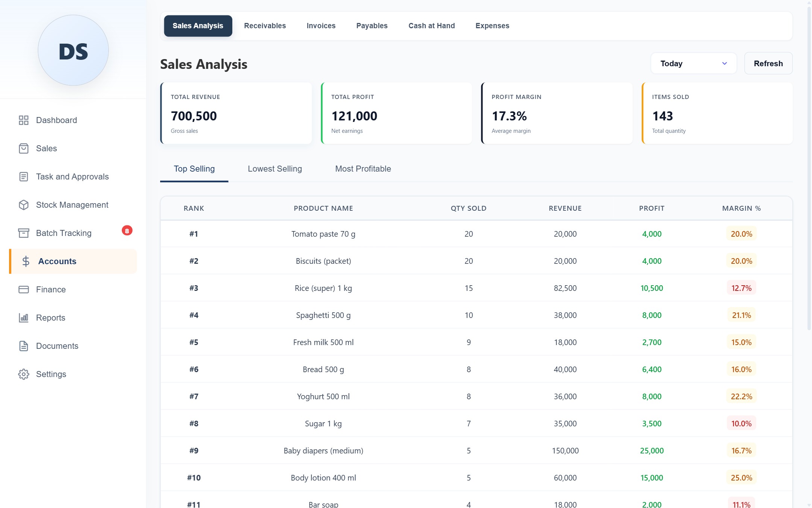Show the Lowest Selling list

tap(275, 169)
